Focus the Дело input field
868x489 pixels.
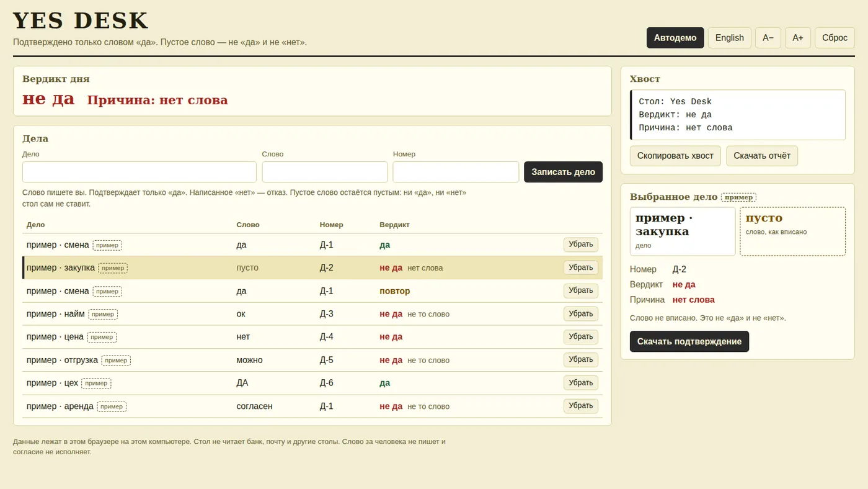[x=139, y=172]
